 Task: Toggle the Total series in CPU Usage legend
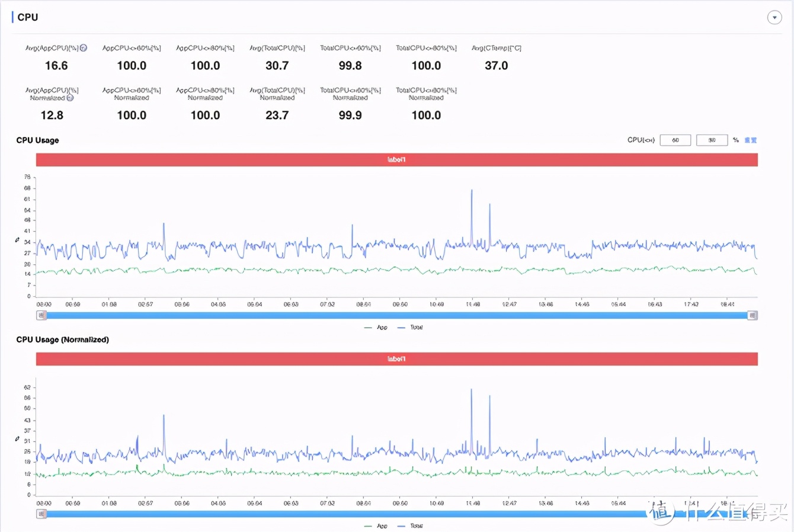411,327
